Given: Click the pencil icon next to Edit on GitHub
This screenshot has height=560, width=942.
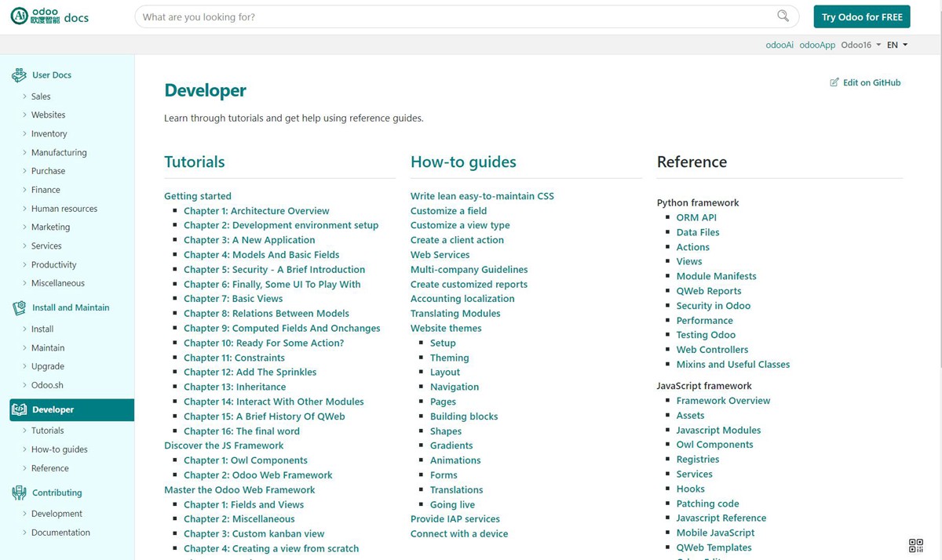Looking at the screenshot, I should point(834,82).
